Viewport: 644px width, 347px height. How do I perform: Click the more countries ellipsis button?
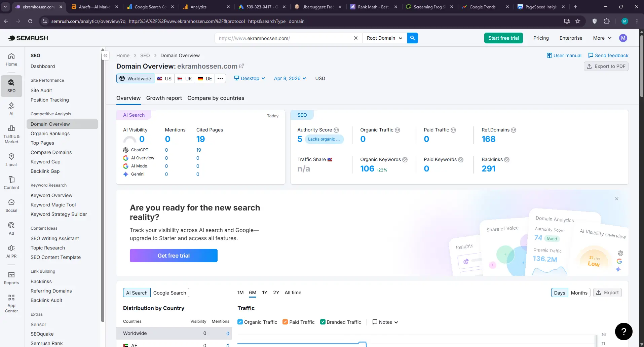[220, 78]
